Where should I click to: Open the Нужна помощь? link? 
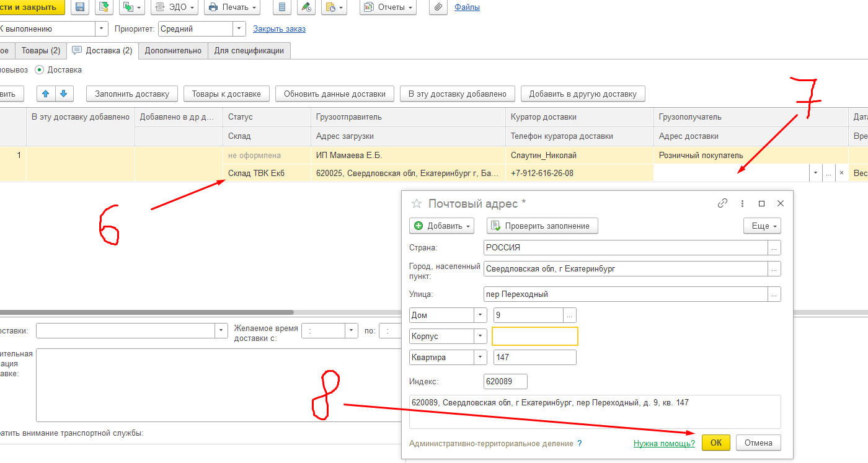(664, 443)
